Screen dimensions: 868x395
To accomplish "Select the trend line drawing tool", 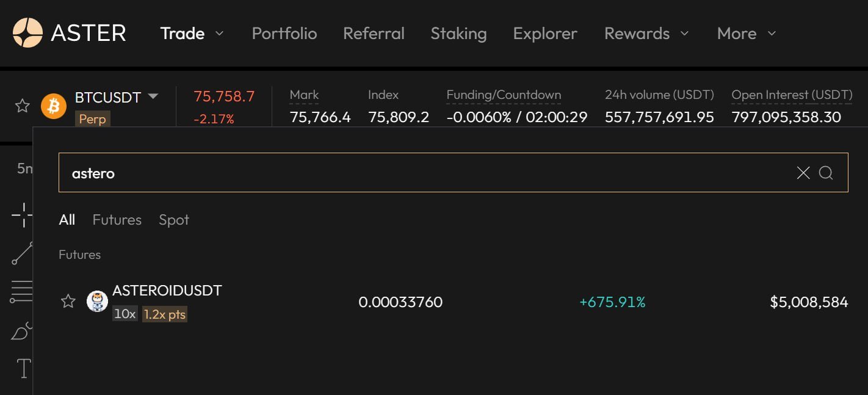I will pyautogui.click(x=23, y=253).
